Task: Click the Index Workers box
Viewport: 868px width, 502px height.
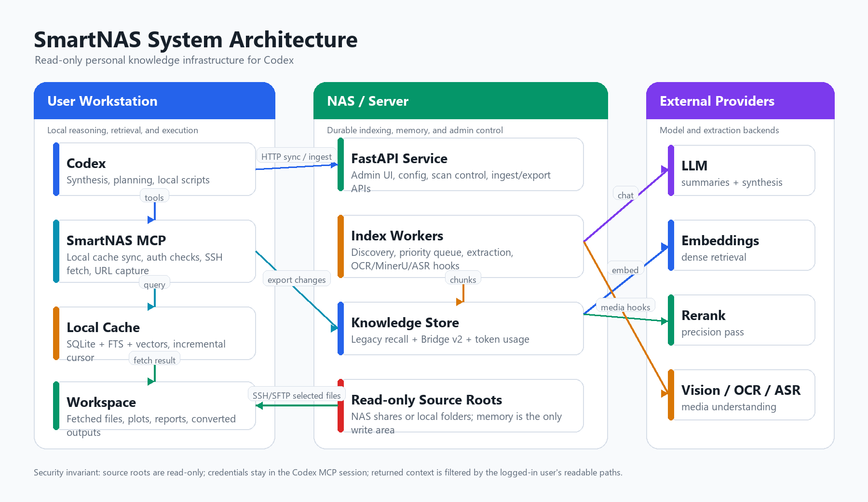Action: pos(461,246)
